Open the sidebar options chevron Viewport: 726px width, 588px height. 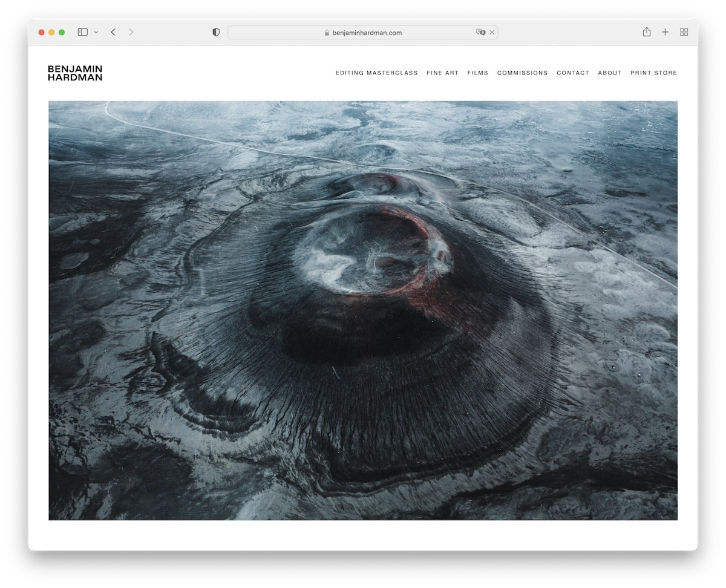click(x=95, y=31)
